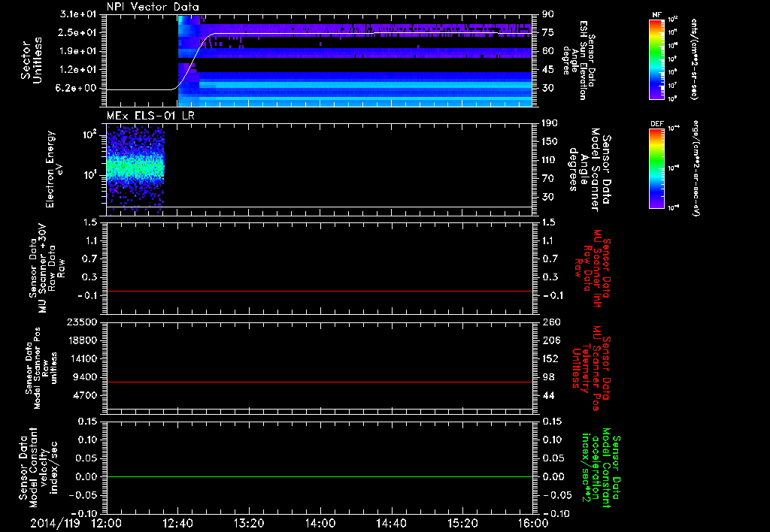This screenshot has width=770, height=532.
Task: Click the 260 telemetry tick label
Action: point(550,322)
